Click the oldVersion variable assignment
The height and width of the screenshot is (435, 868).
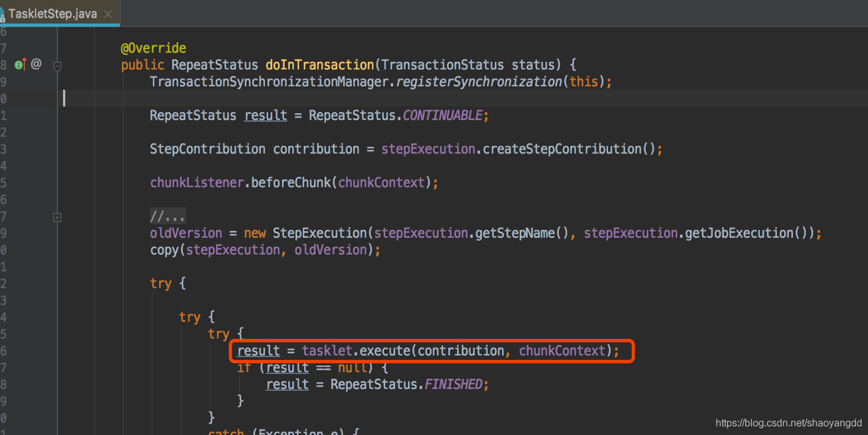[x=186, y=233]
